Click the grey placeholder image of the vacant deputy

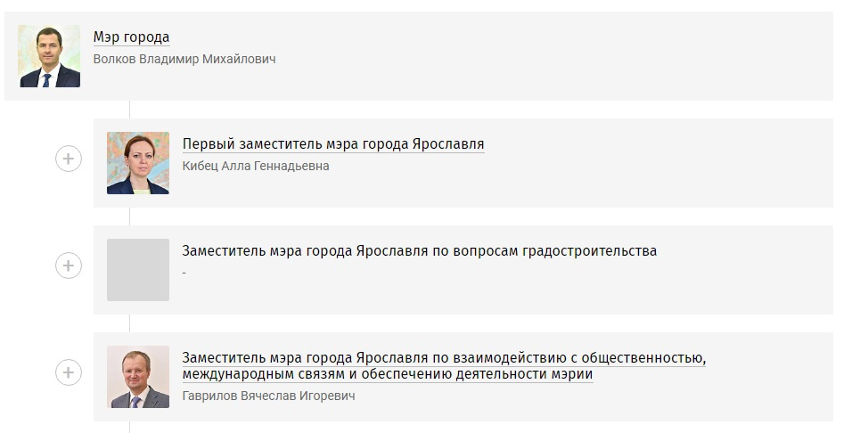pos(138,270)
